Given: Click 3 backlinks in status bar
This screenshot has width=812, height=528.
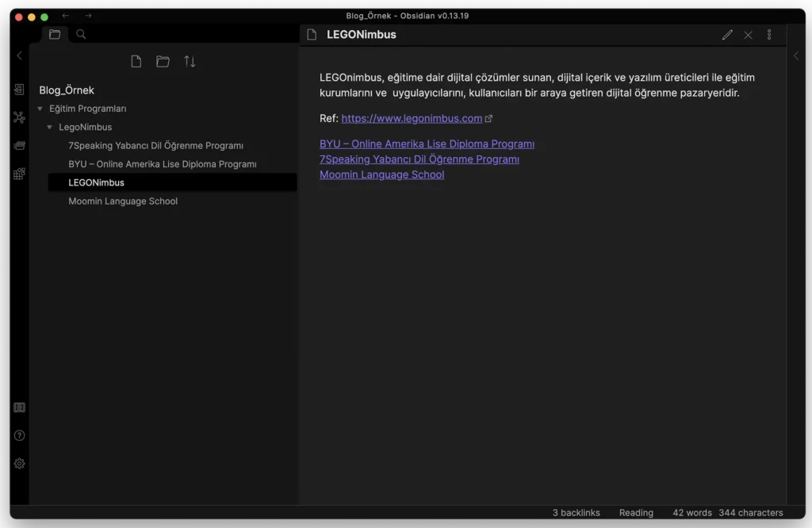Looking at the screenshot, I should pyautogui.click(x=576, y=513).
